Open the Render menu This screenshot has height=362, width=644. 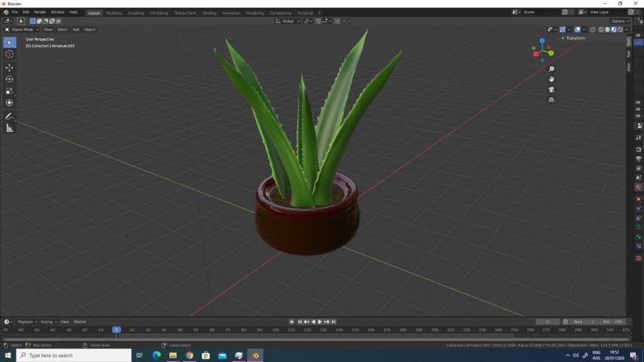point(40,12)
